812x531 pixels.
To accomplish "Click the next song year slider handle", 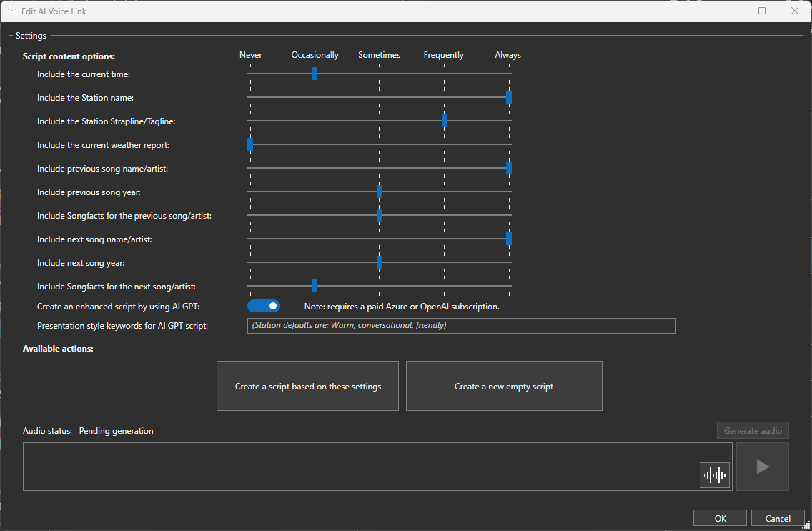I will (380, 262).
